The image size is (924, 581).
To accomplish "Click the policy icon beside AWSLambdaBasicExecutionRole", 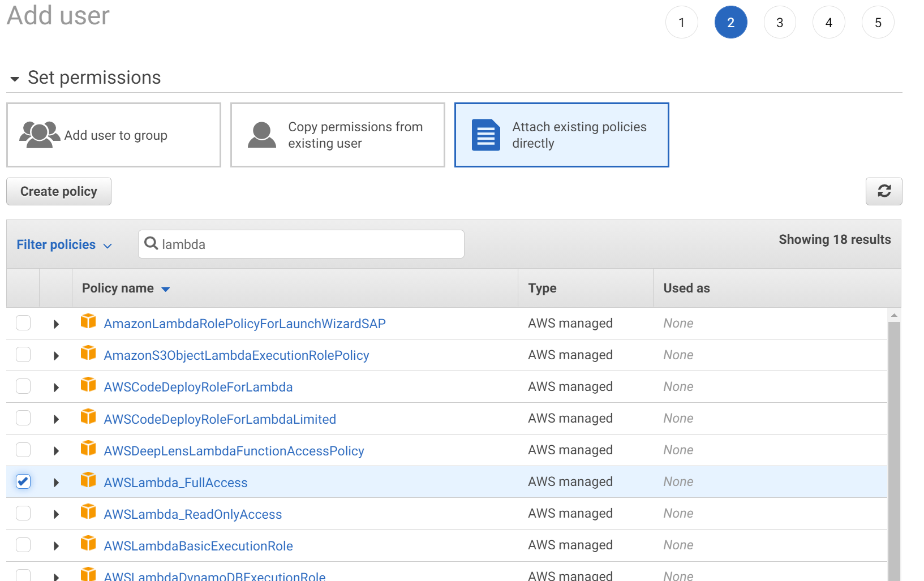I will [88, 544].
